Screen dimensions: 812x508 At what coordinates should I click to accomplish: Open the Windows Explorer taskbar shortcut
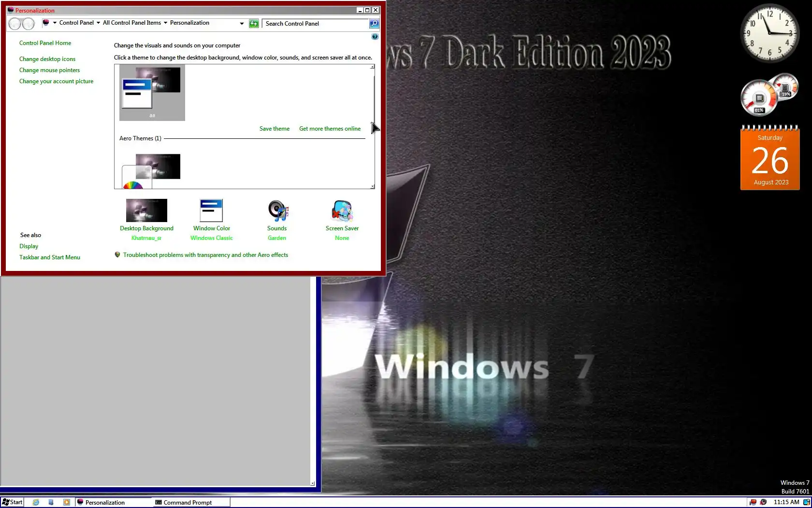(x=51, y=502)
